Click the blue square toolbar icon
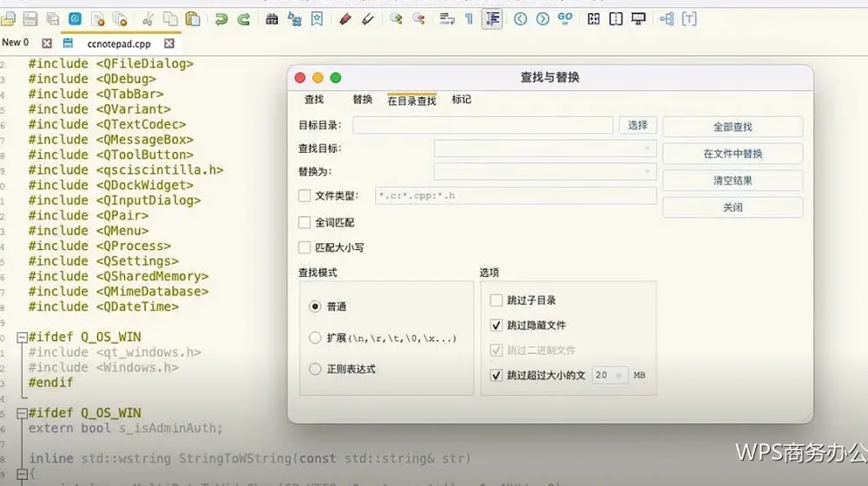This screenshot has height=486, width=868. click(76, 19)
